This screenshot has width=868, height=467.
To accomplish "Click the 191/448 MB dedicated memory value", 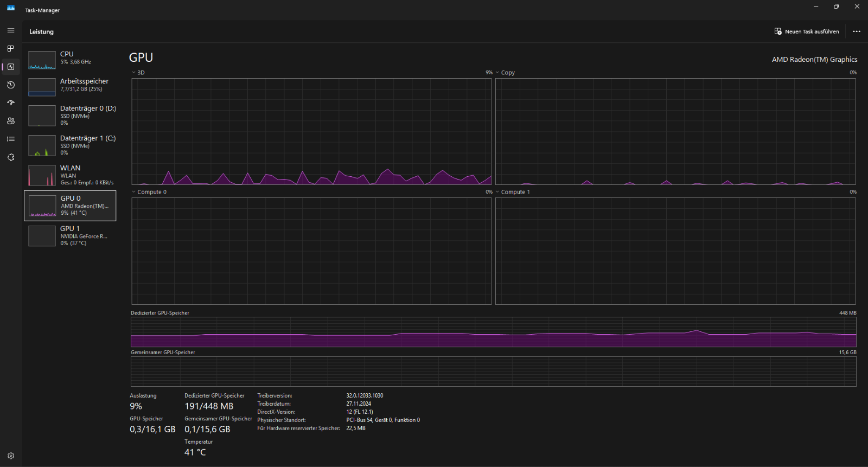I will [x=209, y=406].
